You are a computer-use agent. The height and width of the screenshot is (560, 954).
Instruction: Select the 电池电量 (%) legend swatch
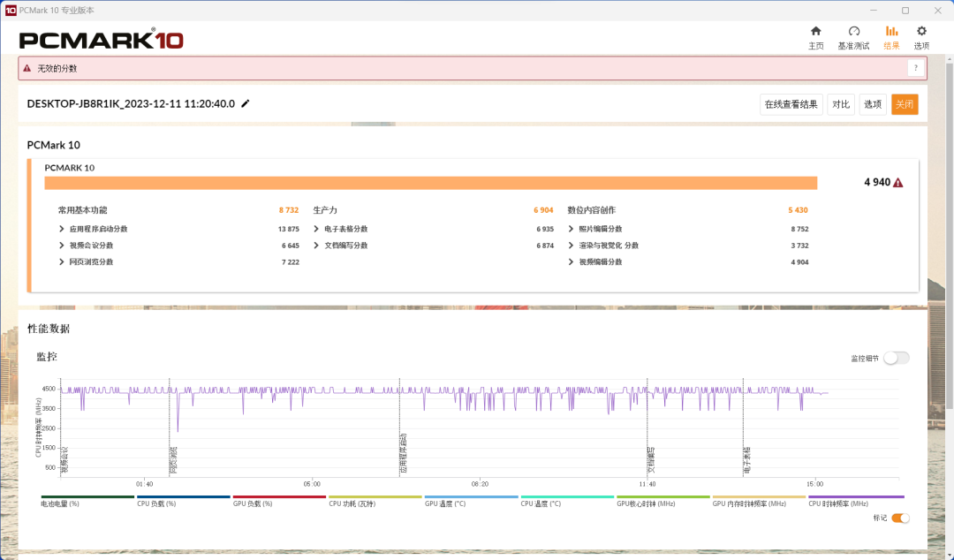(x=87, y=496)
